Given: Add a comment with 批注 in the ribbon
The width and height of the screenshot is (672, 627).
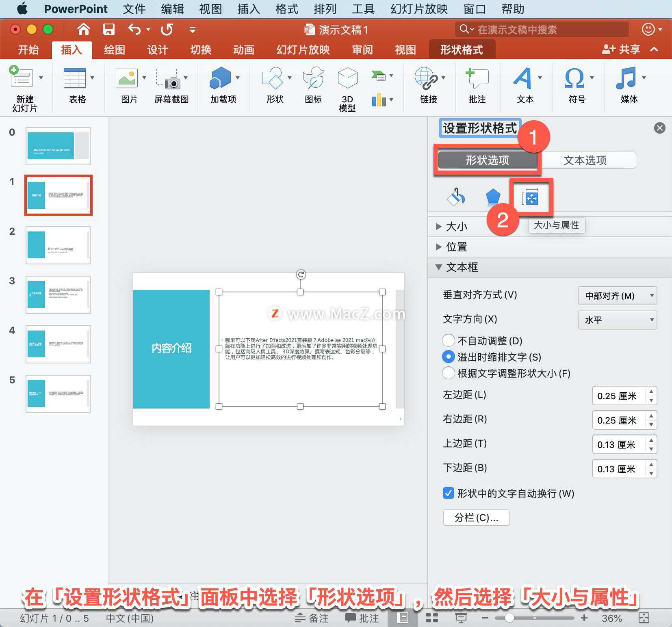Looking at the screenshot, I should (x=477, y=78).
